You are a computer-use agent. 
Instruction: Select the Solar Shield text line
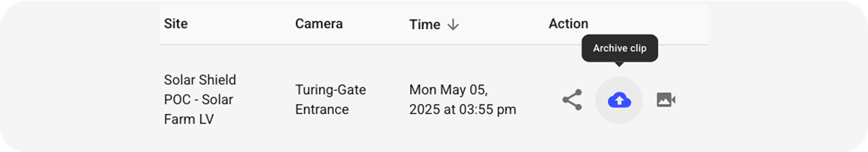[x=200, y=80]
